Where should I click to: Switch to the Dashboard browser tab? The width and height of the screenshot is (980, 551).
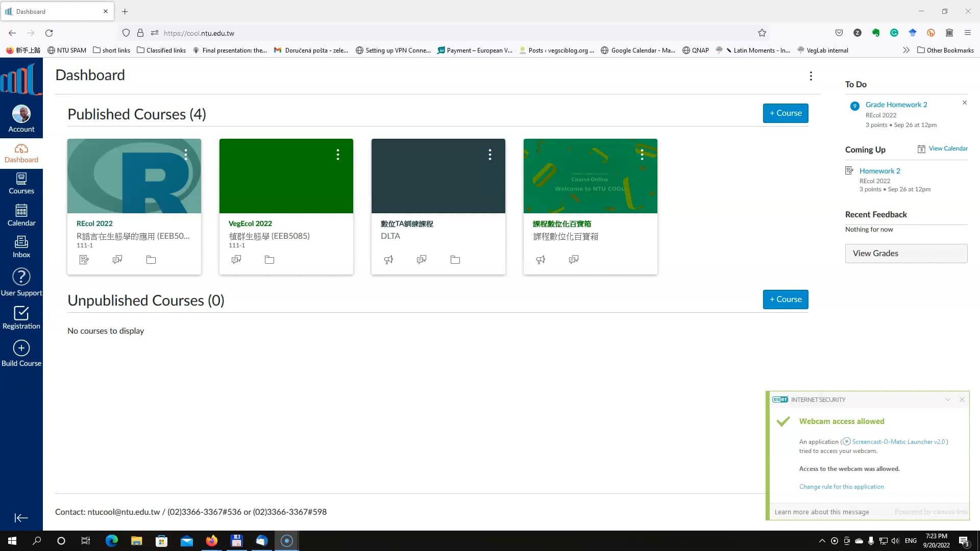tap(51, 11)
